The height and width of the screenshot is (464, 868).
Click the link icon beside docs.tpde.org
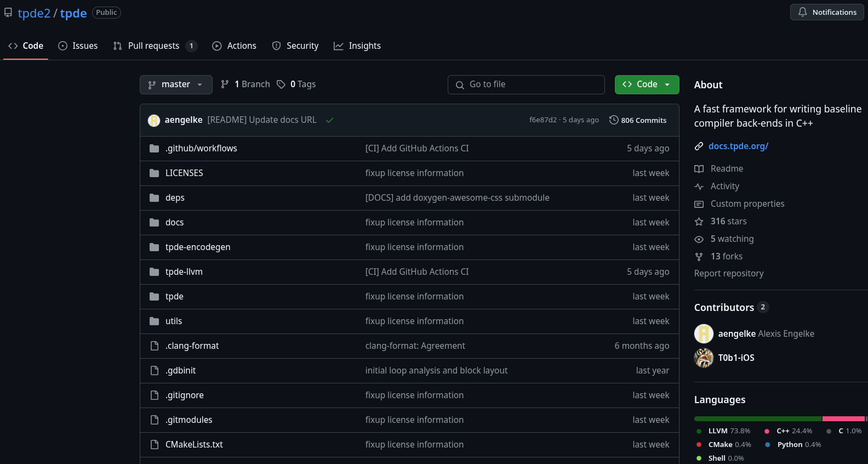[x=699, y=146]
